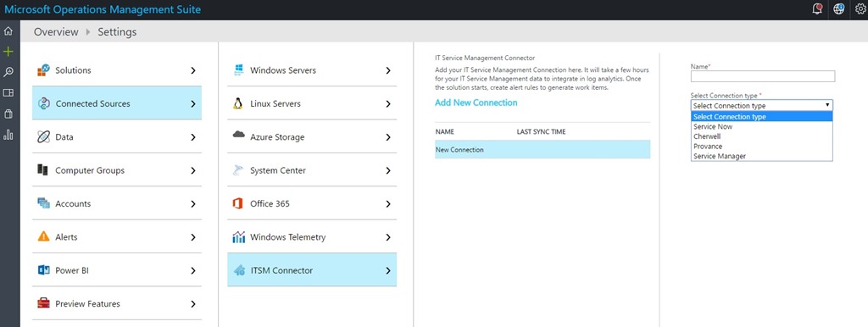The width and height of the screenshot is (868, 327).
Task: Open the notifications bell icon
Action: coord(817,8)
